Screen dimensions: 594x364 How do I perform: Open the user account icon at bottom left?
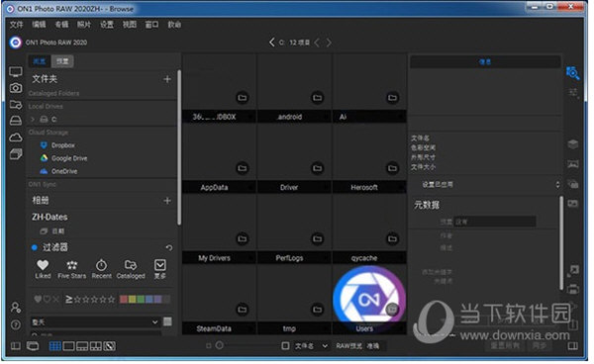pos(16,308)
